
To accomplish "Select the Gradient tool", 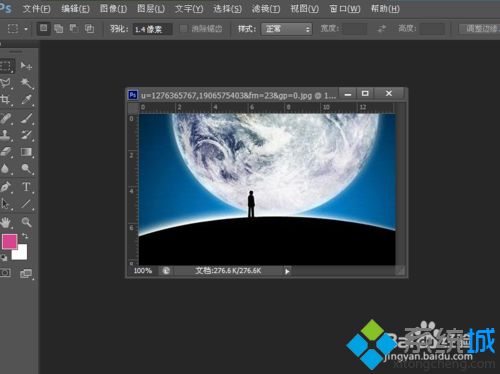I will (26, 152).
